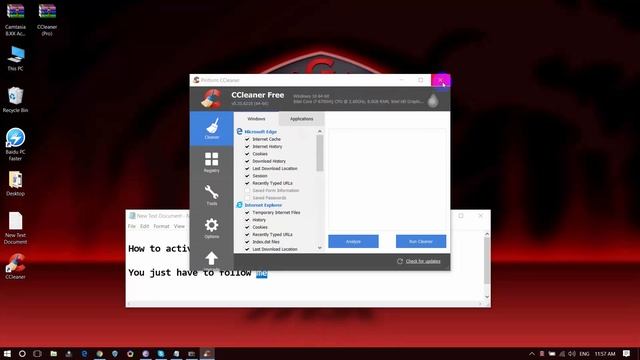Click the water drop icon in CCleaner header
Image resolution: width=640 pixels, height=360 pixels.
tap(433, 100)
